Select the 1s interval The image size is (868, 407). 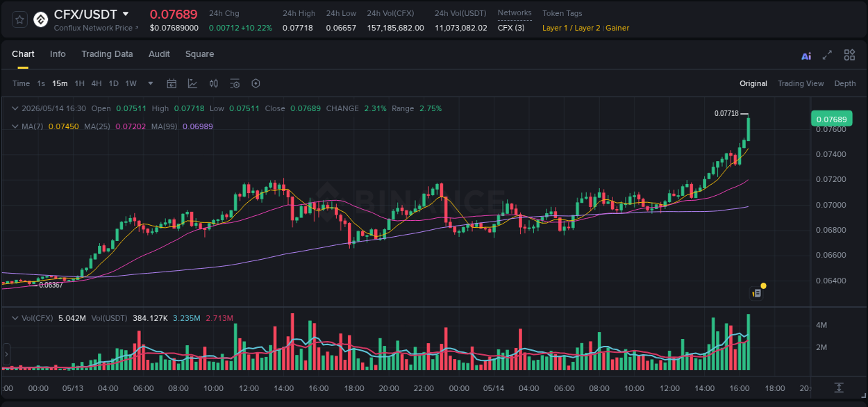click(x=41, y=83)
